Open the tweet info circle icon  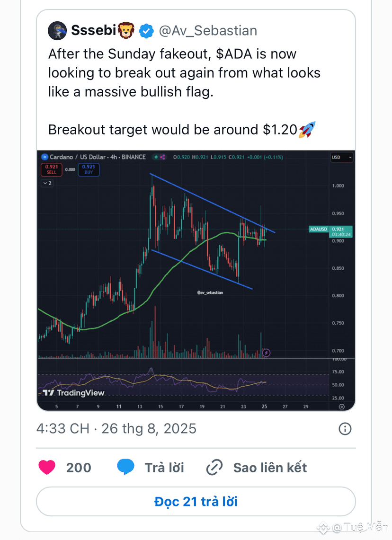click(345, 429)
